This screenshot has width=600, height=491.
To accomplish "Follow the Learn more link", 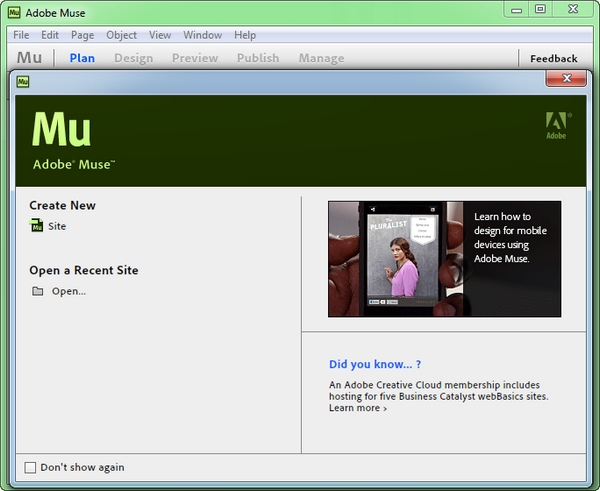I will tap(357, 408).
